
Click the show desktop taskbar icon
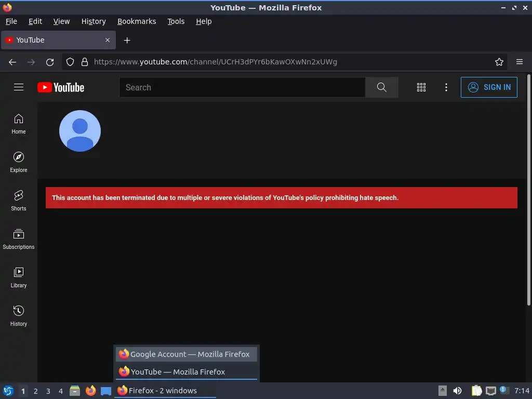[x=106, y=391]
